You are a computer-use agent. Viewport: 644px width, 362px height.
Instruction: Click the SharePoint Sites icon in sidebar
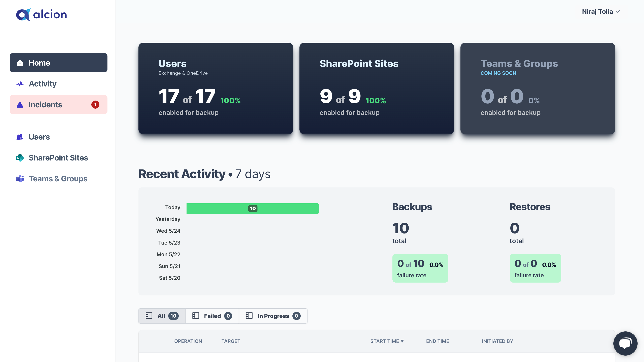coord(20,158)
